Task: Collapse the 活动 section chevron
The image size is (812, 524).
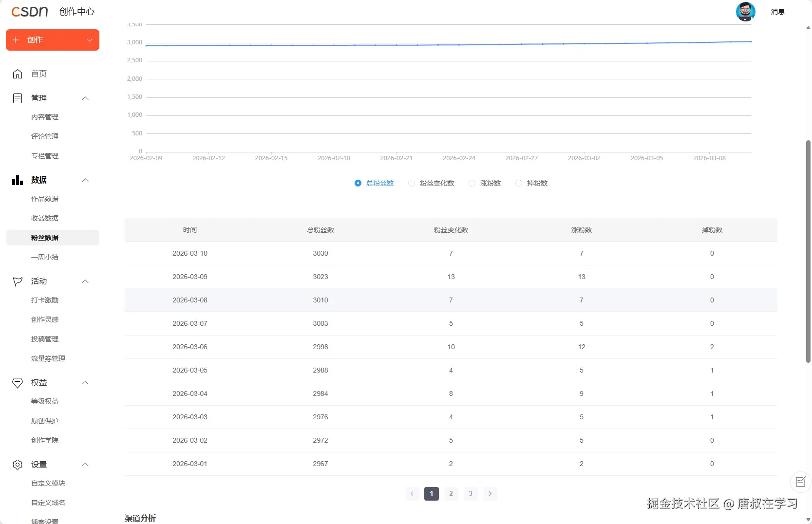Action: pos(85,281)
